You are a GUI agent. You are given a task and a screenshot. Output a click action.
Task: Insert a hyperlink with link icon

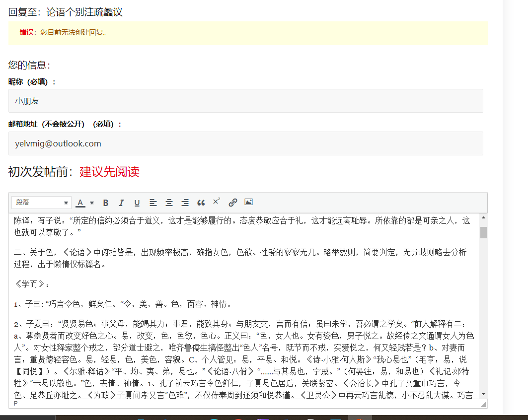[232, 203]
